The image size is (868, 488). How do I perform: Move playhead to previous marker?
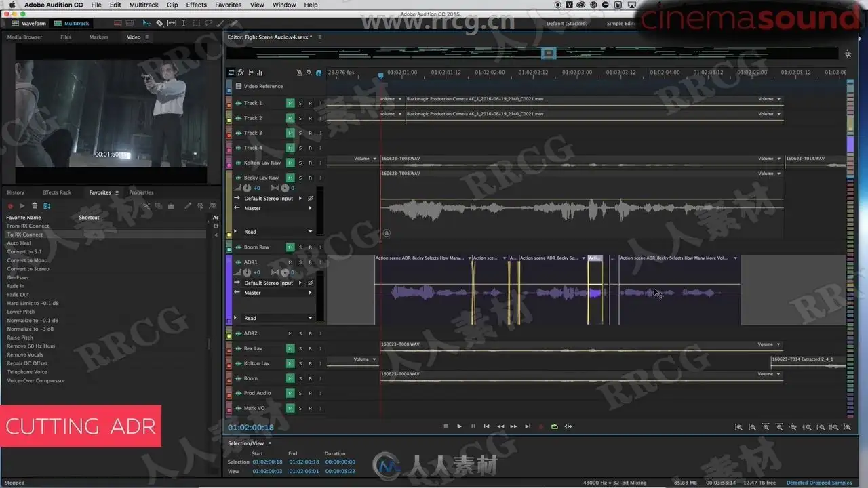(486, 426)
